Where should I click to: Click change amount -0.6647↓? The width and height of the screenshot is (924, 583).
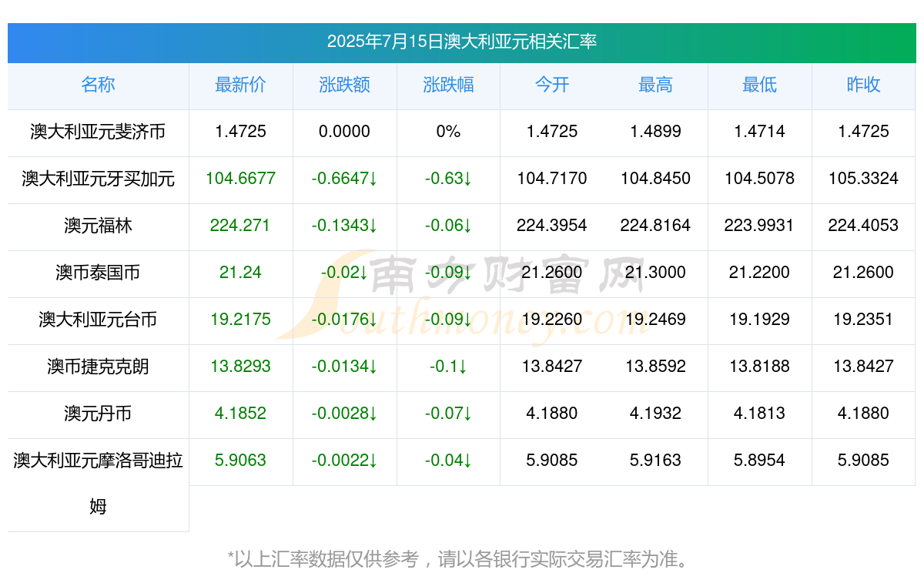[x=344, y=179]
